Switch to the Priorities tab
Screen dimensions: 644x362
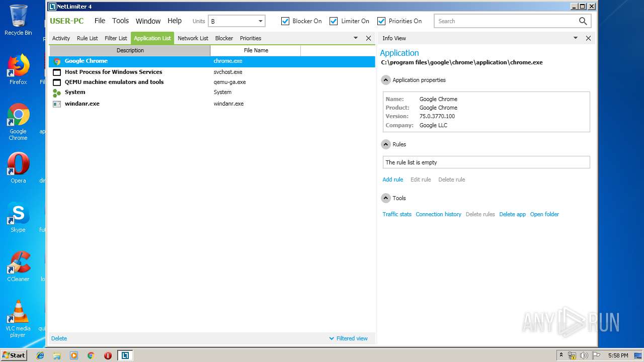point(251,38)
